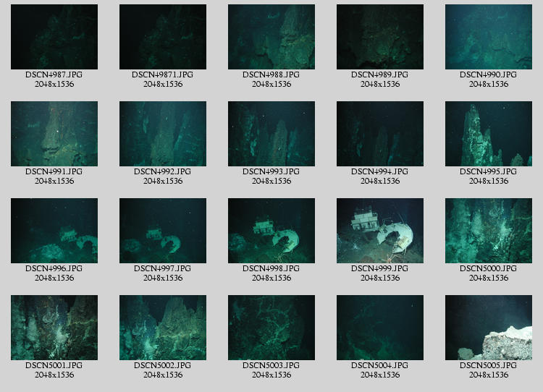
Task: Click the DSCN5000.JPG caption
Action: click(489, 268)
